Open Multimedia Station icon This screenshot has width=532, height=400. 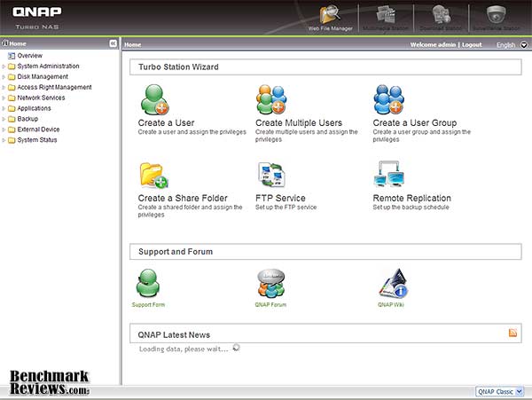pyautogui.click(x=386, y=15)
